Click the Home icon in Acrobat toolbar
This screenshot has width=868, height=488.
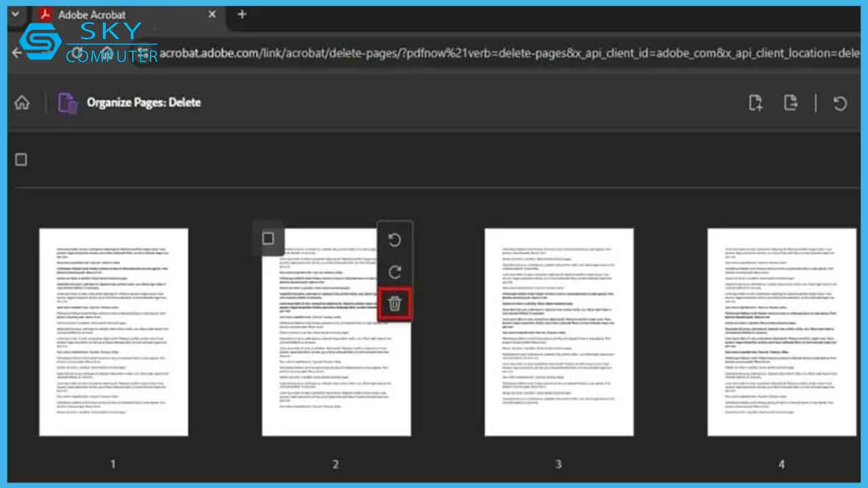pos(22,102)
